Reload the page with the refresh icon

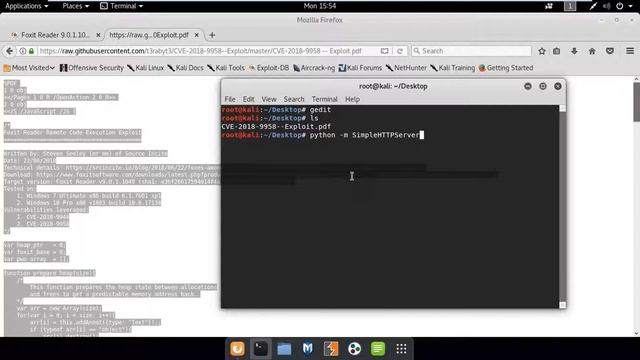(x=400, y=51)
